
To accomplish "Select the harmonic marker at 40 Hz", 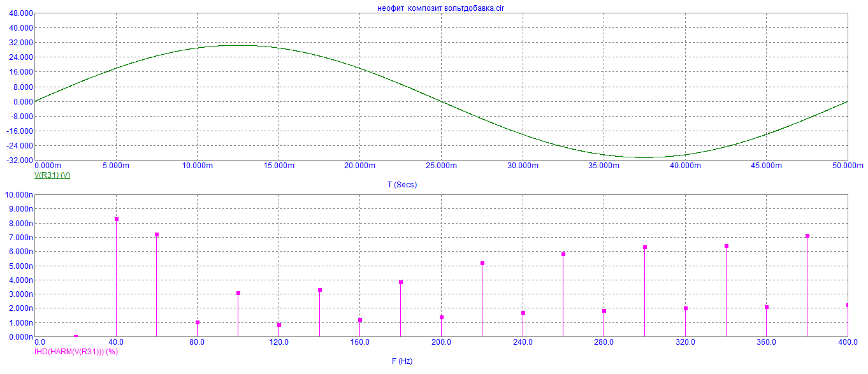I will pos(117,219).
